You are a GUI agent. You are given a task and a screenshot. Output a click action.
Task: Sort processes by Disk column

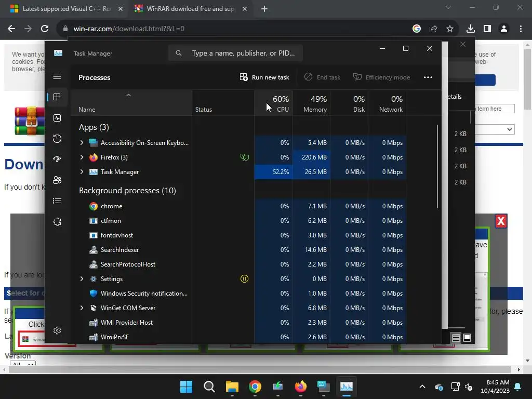click(x=349, y=103)
